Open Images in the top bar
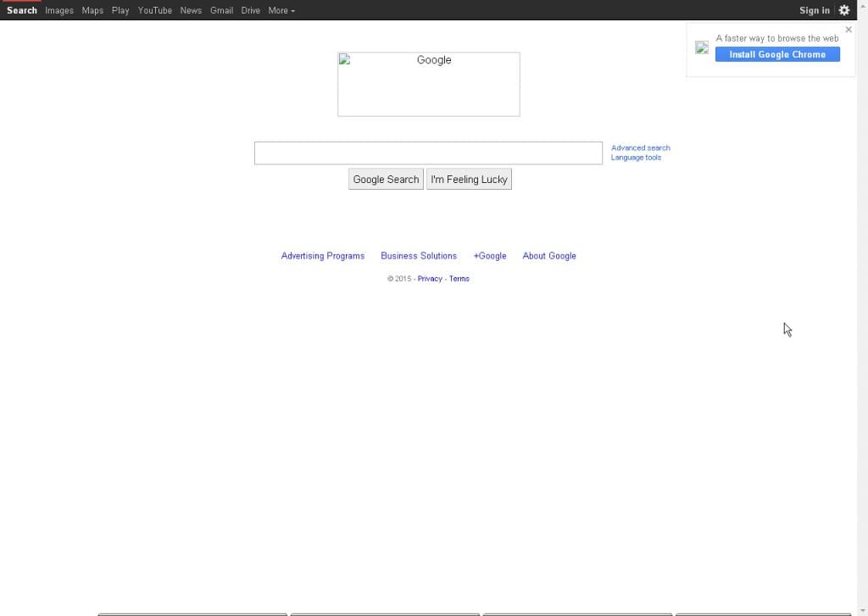 [x=59, y=10]
